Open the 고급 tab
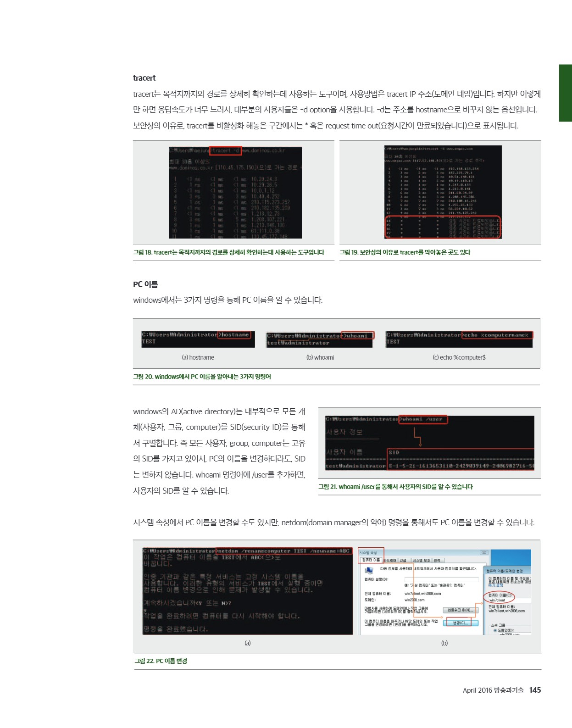Screen dimensions: 572x728 403,561
